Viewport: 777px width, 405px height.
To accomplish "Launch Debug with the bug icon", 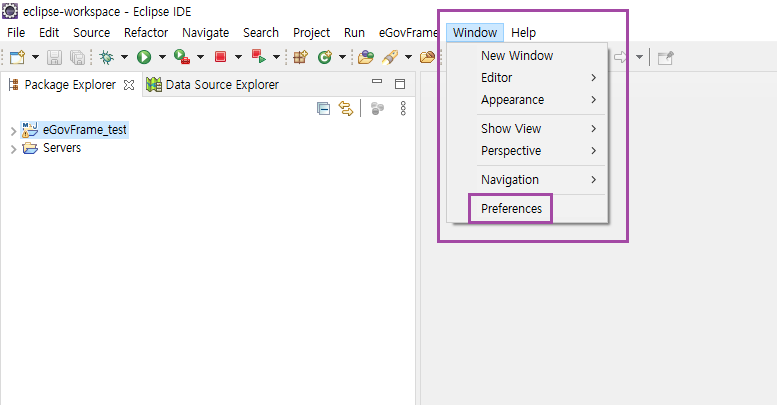I will pyautogui.click(x=106, y=58).
